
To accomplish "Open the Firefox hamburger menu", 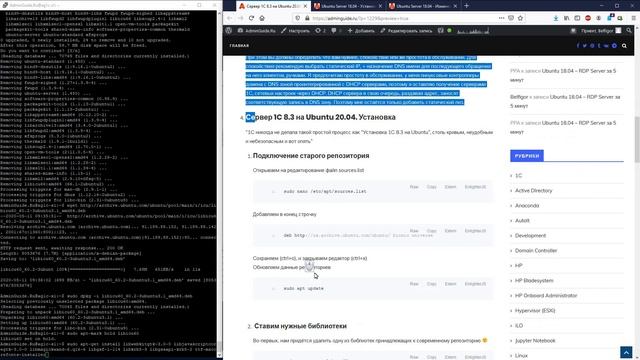I will pos(633,18).
